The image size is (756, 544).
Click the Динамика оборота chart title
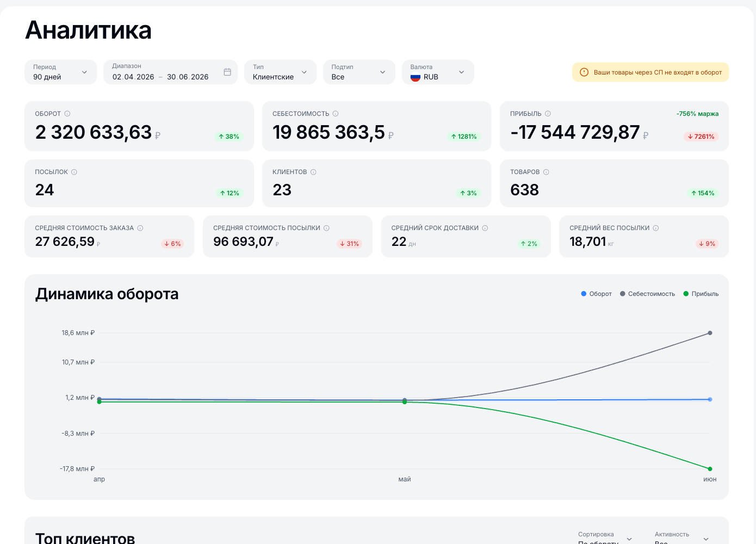tap(107, 294)
